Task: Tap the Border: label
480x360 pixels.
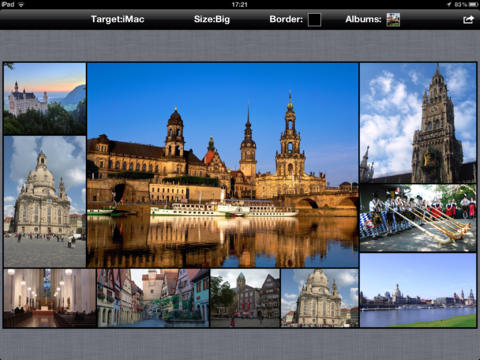Action: coord(286,19)
